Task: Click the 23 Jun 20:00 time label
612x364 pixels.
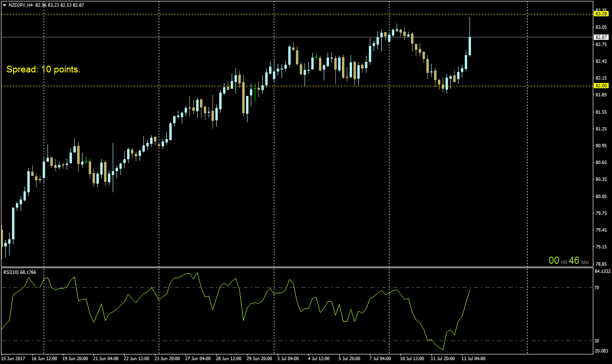Action: click(x=167, y=358)
